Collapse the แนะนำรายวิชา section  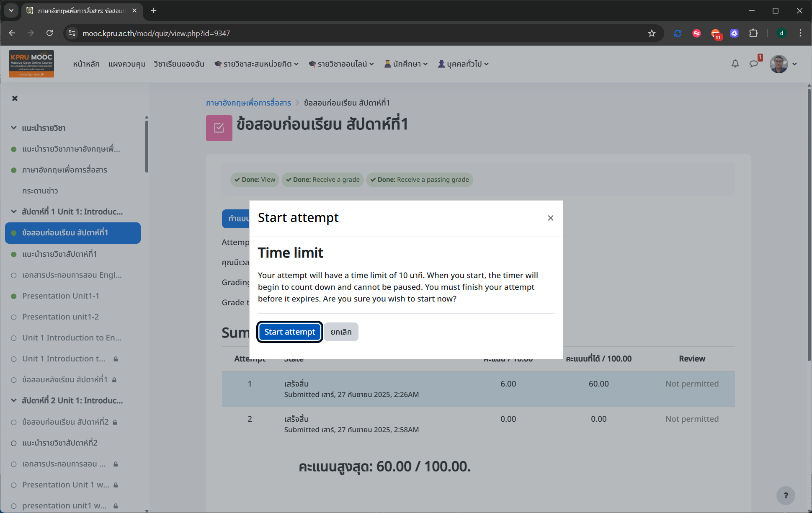[14, 128]
